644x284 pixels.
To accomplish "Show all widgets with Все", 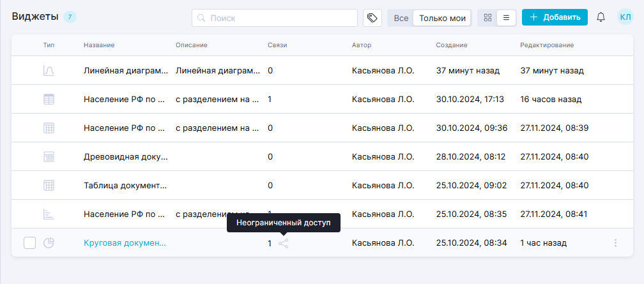I will click(x=401, y=18).
